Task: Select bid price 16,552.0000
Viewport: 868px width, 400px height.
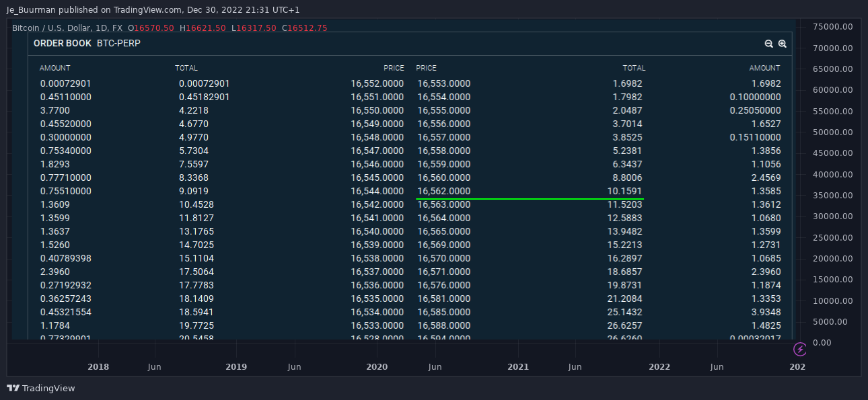Action: pyautogui.click(x=377, y=83)
